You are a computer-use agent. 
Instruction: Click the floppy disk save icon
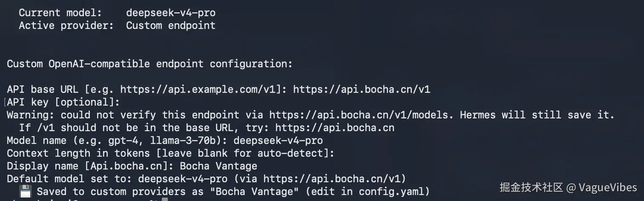tap(25, 191)
